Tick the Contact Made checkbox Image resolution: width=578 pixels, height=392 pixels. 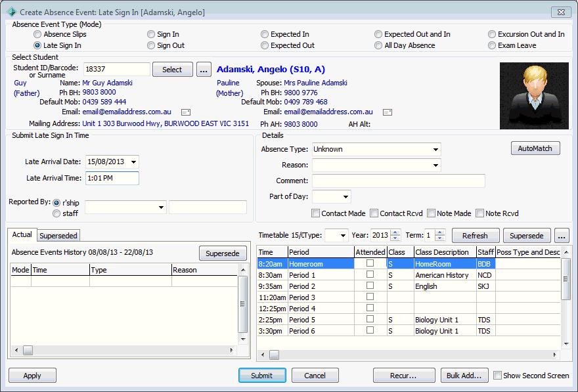(x=315, y=213)
